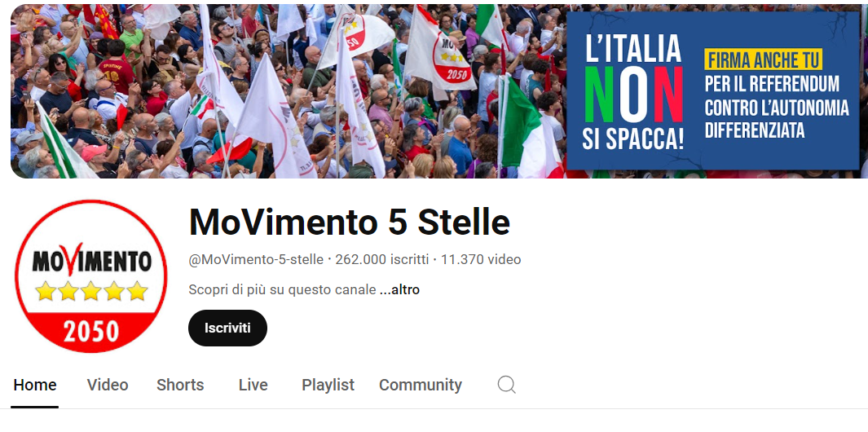Screen dimensions: 868x432
Task: Go to the Shorts tab
Action: [x=180, y=385]
